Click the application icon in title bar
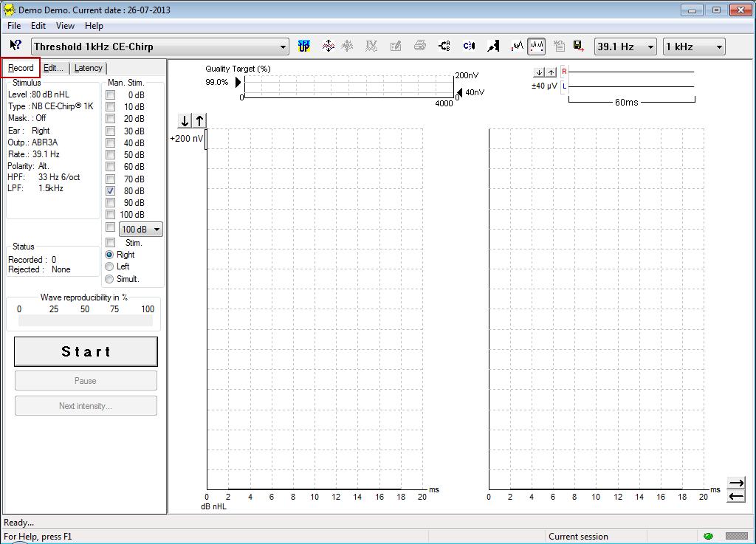This screenshot has height=544, width=756. [x=9, y=10]
